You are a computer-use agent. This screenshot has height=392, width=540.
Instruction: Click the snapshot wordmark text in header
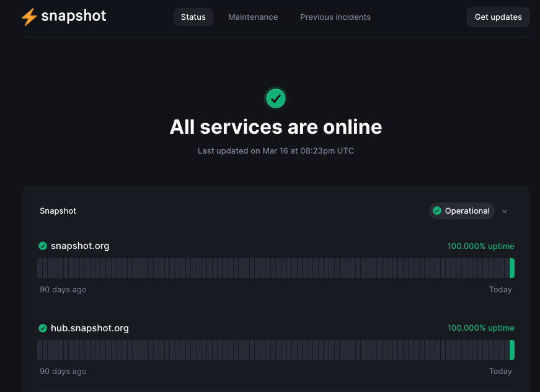click(74, 16)
